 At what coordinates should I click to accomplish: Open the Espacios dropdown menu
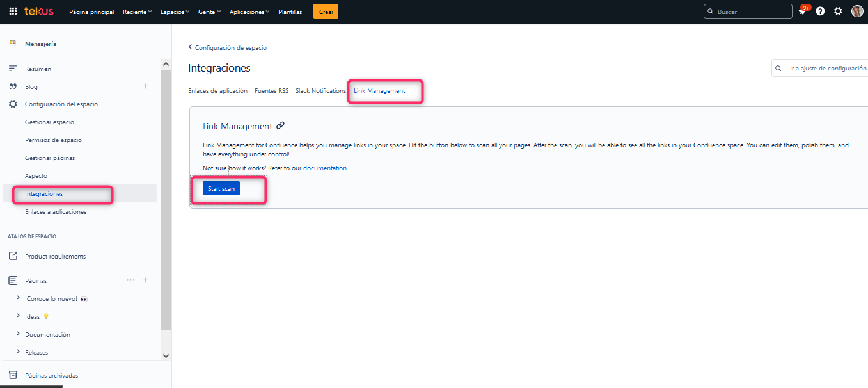[175, 12]
